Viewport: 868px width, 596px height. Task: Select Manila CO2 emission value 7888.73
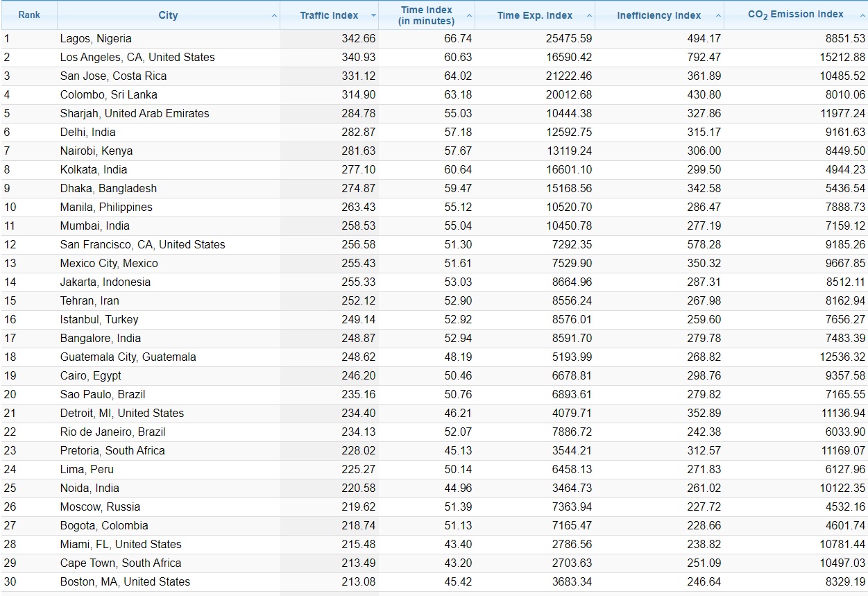point(846,207)
